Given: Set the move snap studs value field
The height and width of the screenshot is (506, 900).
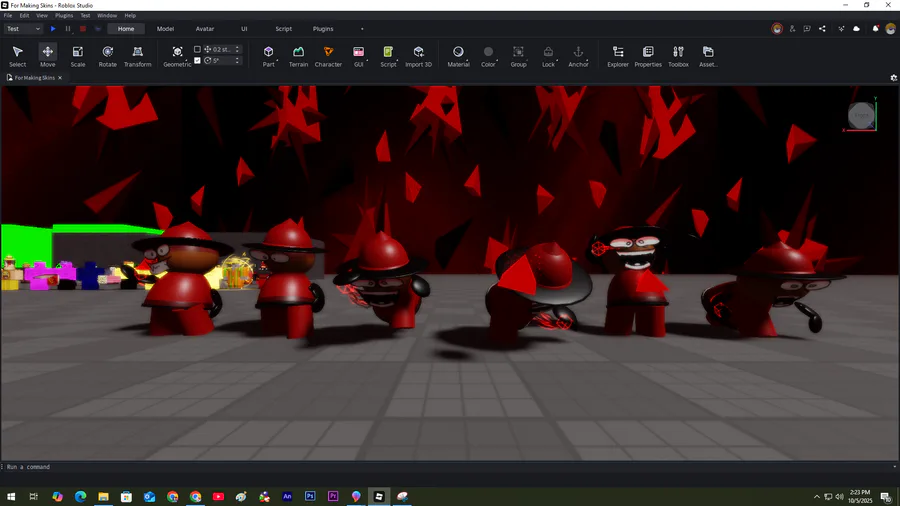Looking at the screenshot, I should tap(222, 49).
